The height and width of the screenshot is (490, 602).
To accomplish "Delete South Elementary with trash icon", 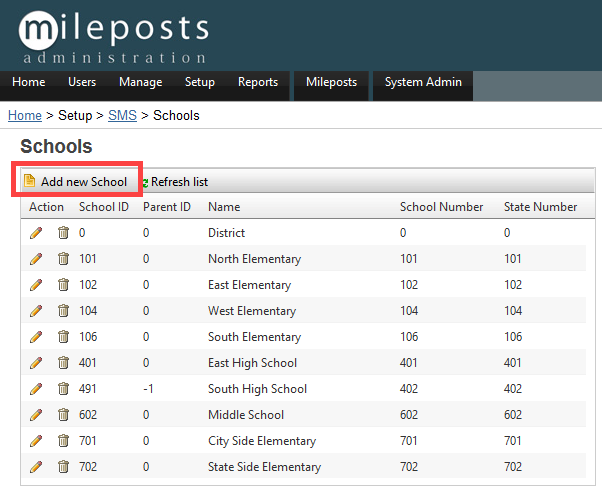I will [63, 337].
